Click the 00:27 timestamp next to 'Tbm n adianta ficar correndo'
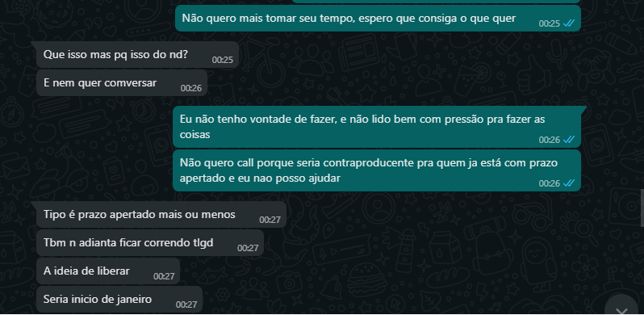 tap(248, 249)
